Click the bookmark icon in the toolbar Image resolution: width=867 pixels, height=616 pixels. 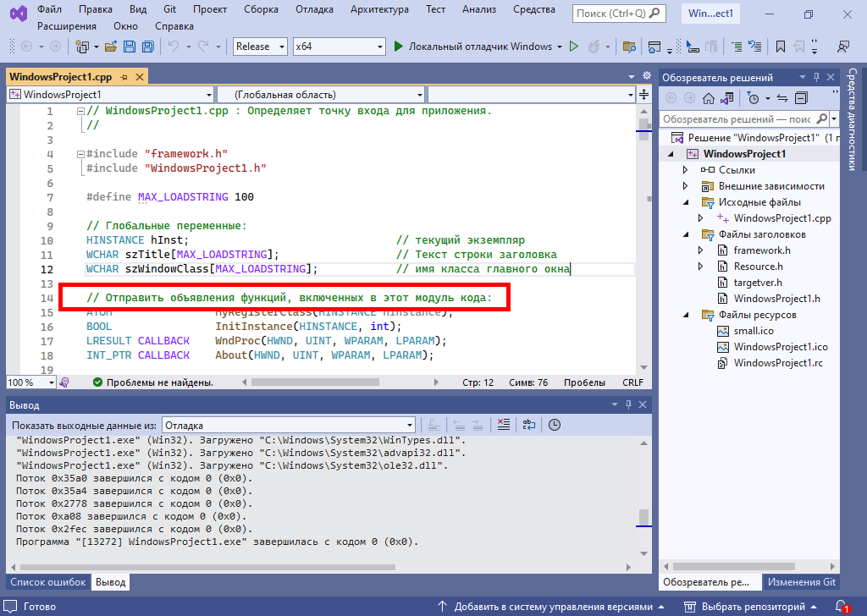click(780, 47)
